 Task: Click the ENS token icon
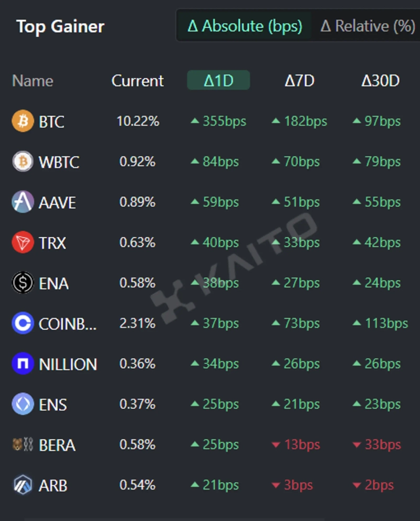pyautogui.click(x=23, y=405)
